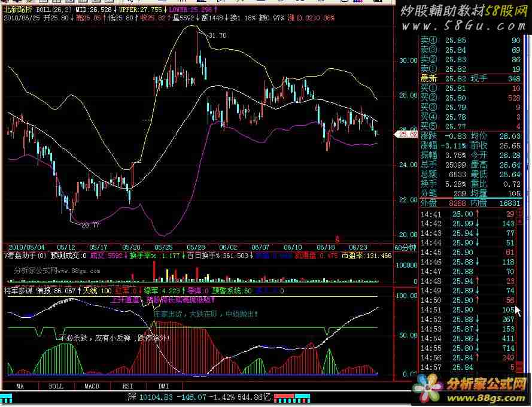Viewport: 532px width, 407px height.
Task: Click the 总手 value 25099
Action: [x=455, y=165]
